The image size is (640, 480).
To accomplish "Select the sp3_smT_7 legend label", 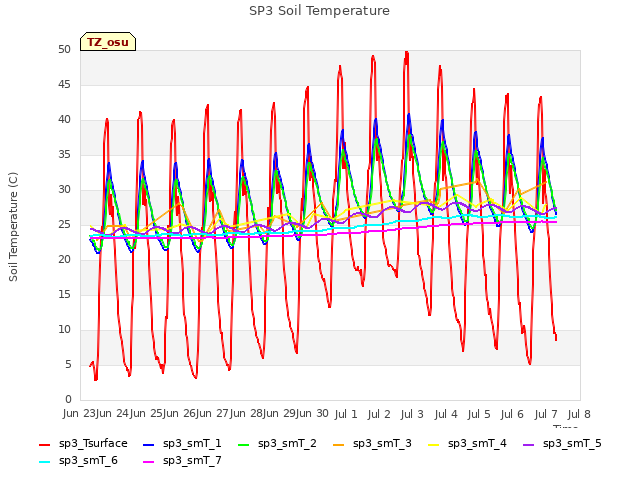I will pos(192,461).
